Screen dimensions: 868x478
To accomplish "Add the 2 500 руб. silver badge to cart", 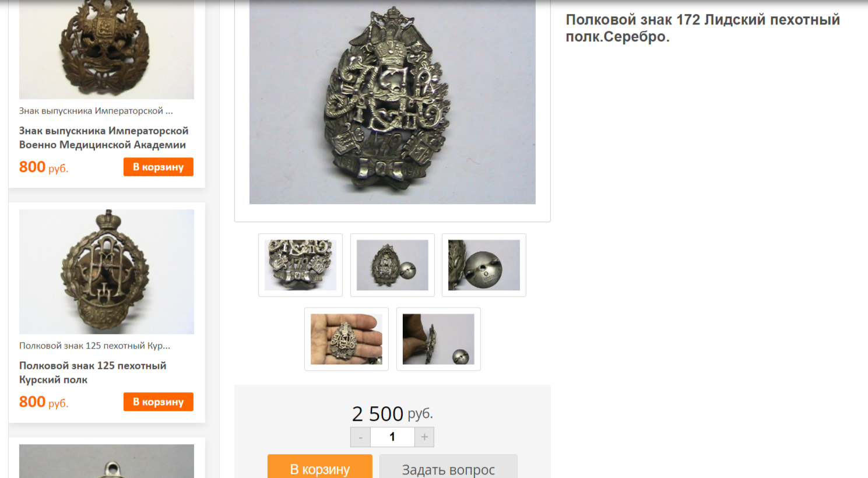I will tap(319, 466).
